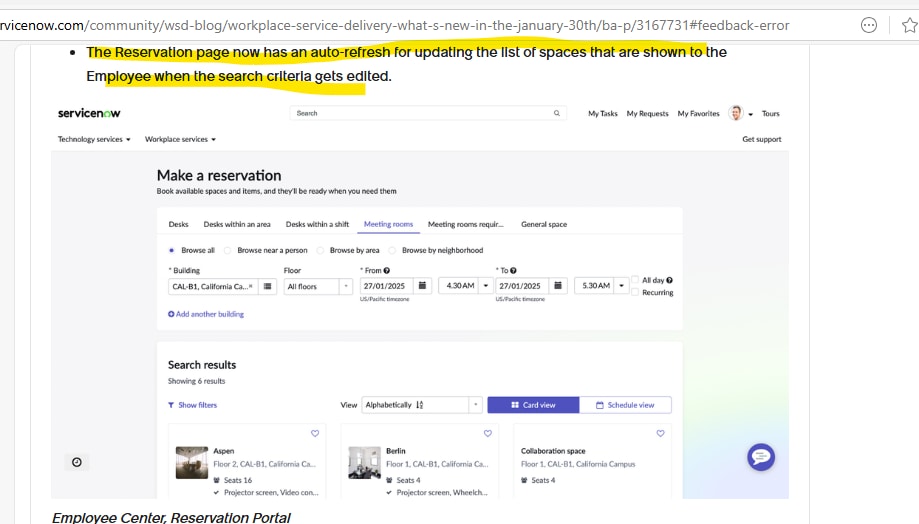Viewport: 919px width, 524px height.
Task: Click the search magnifier icon in portal
Action: (x=557, y=113)
